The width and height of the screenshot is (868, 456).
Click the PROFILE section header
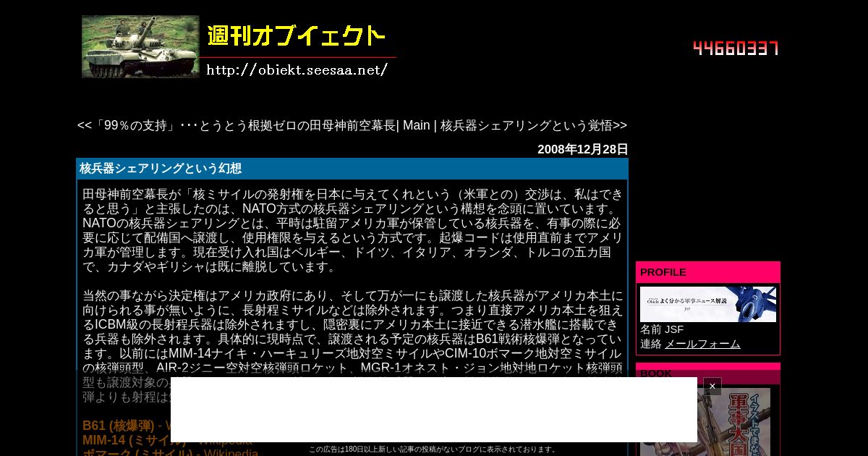click(x=708, y=272)
